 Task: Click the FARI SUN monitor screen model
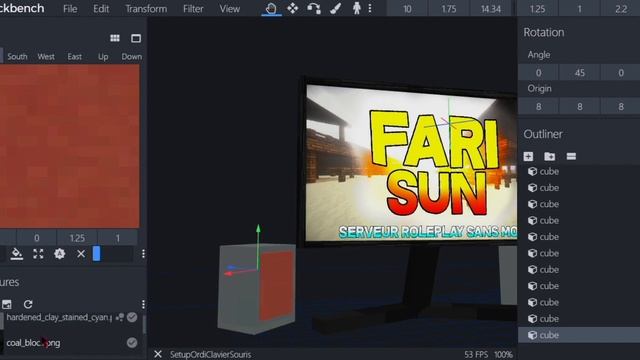pyautogui.click(x=411, y=162)
